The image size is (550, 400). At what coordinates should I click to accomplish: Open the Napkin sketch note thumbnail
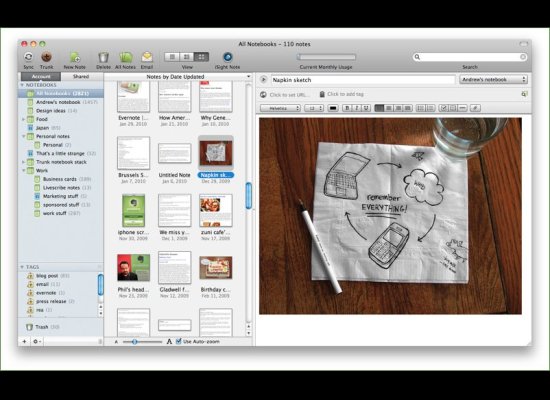tap(216, 153)
